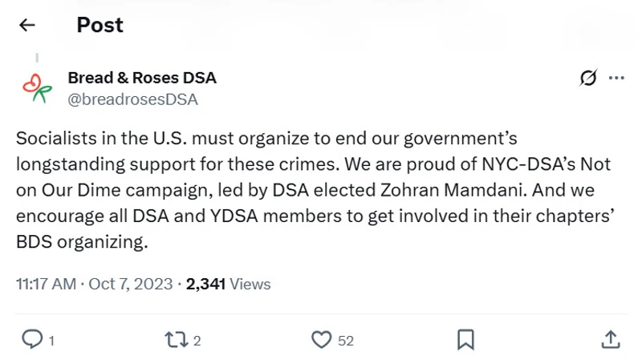This screenshot has height=364, width=642.
Task: Repost this post with the arrows icon
Action: [174, 340]
